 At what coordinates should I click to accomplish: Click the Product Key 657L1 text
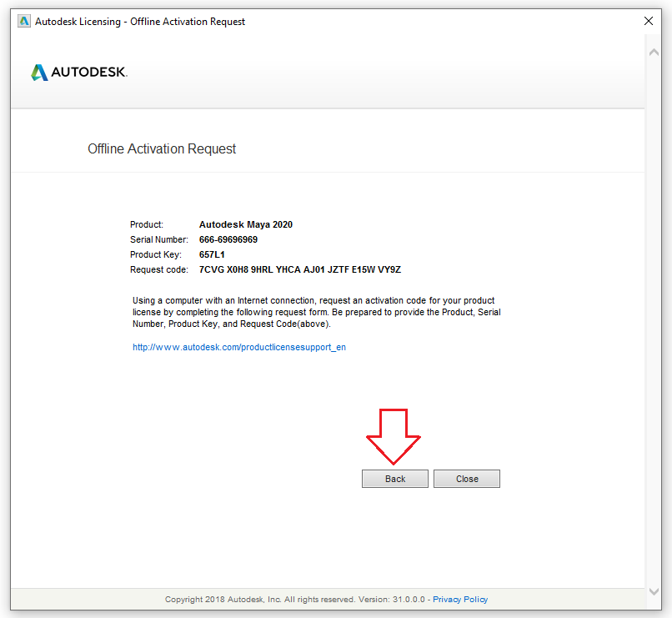tap(211, 254)
